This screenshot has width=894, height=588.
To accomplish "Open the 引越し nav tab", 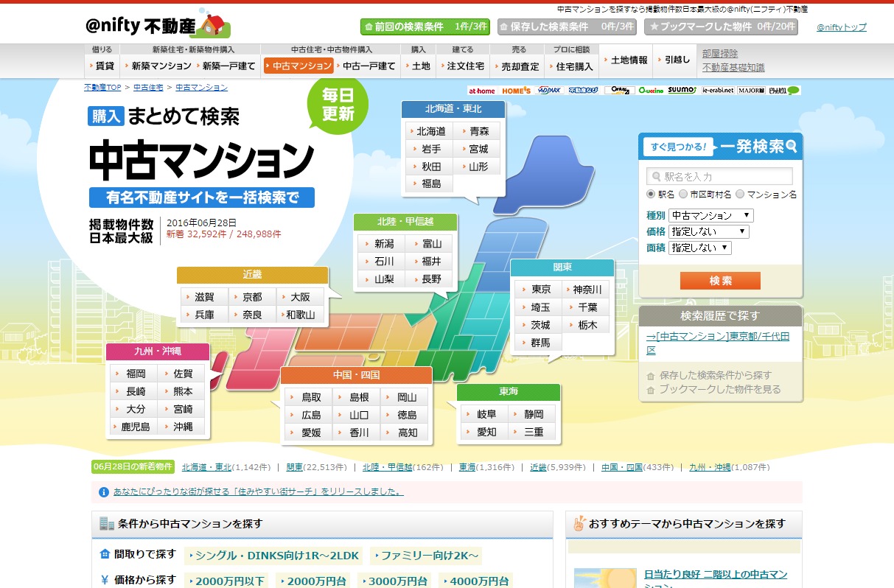I will tap(674, 60).
